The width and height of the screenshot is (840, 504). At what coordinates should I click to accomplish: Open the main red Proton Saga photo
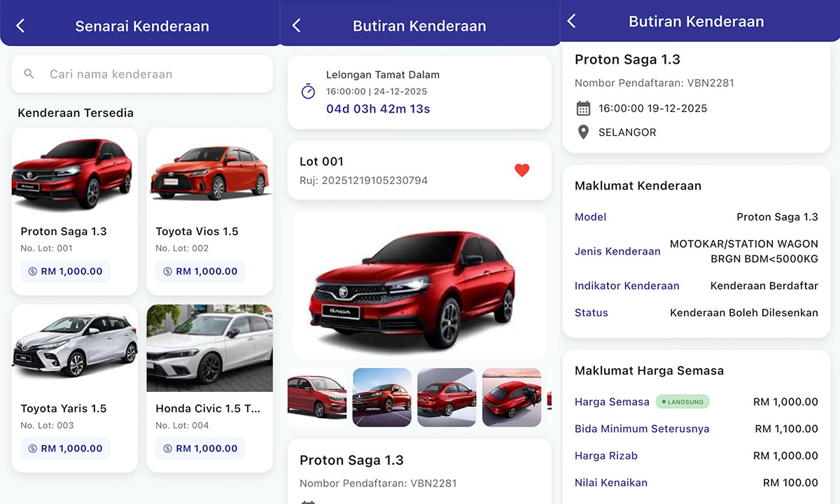[419, 286]
